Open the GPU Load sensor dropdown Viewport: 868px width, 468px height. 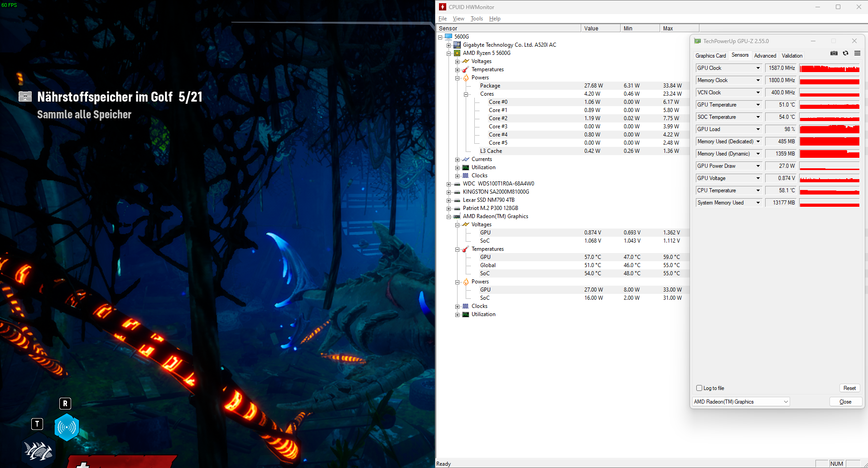[758, 129]
